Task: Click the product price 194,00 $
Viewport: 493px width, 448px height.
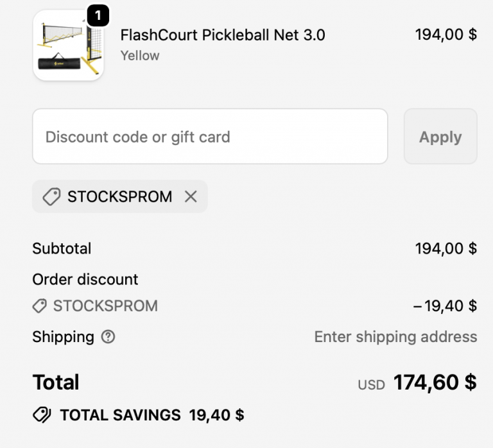Action: tap(445, 35)
